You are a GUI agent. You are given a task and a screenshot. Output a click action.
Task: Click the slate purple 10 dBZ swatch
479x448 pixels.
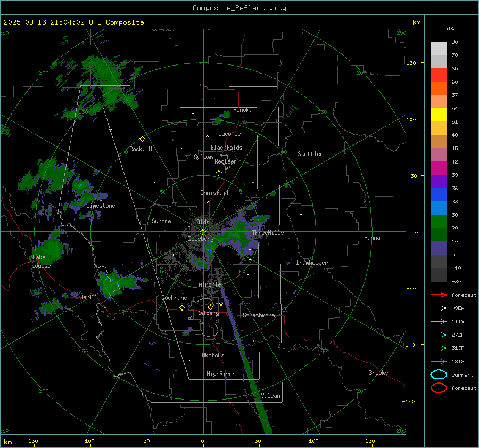[439, 248]
